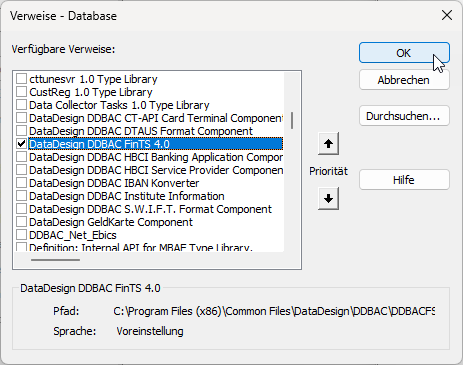The height and width of the screenshot is (365, 463).
Task: Click the Pfad value C:\Program Files (x86) path
Action: tap(274, 311)
